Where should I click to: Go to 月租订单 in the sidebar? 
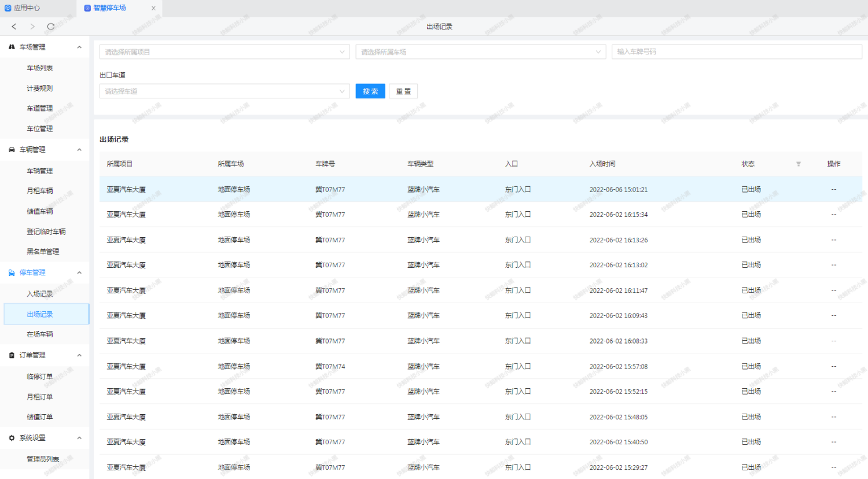40,397
